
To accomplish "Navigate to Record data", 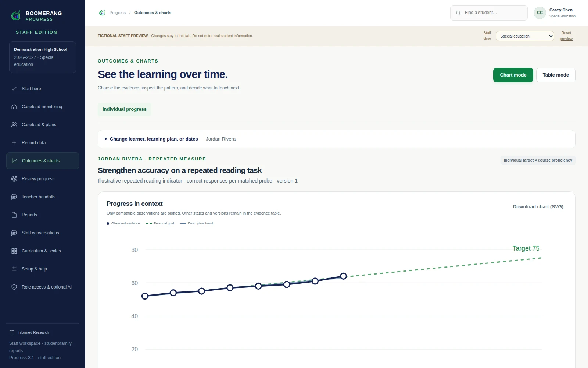I will tap(43, 143).
